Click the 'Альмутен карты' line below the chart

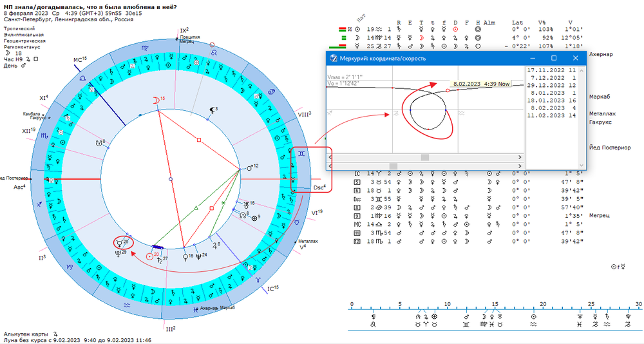pos(30,334)
